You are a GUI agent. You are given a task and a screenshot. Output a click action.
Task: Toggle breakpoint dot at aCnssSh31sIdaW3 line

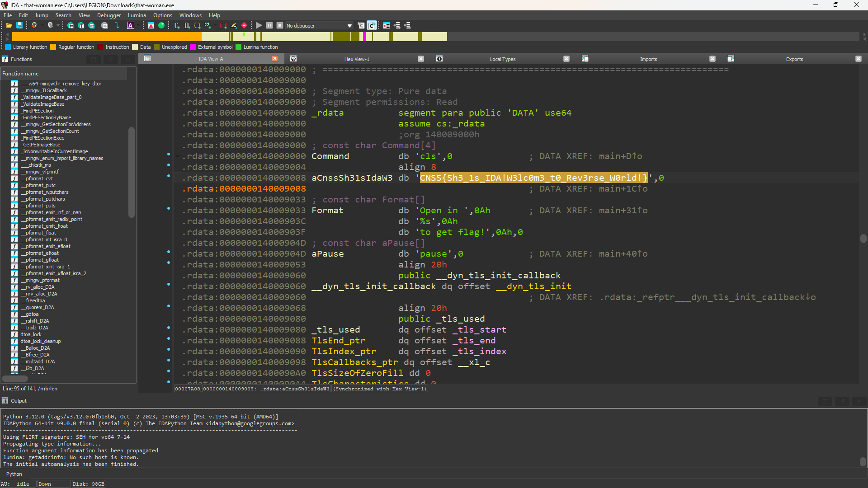point(169,176)
